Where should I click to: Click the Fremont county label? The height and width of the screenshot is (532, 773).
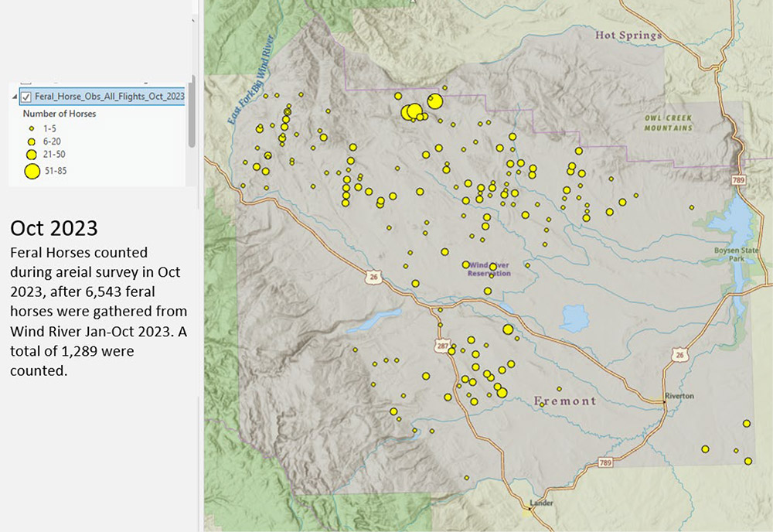[565, 401]
